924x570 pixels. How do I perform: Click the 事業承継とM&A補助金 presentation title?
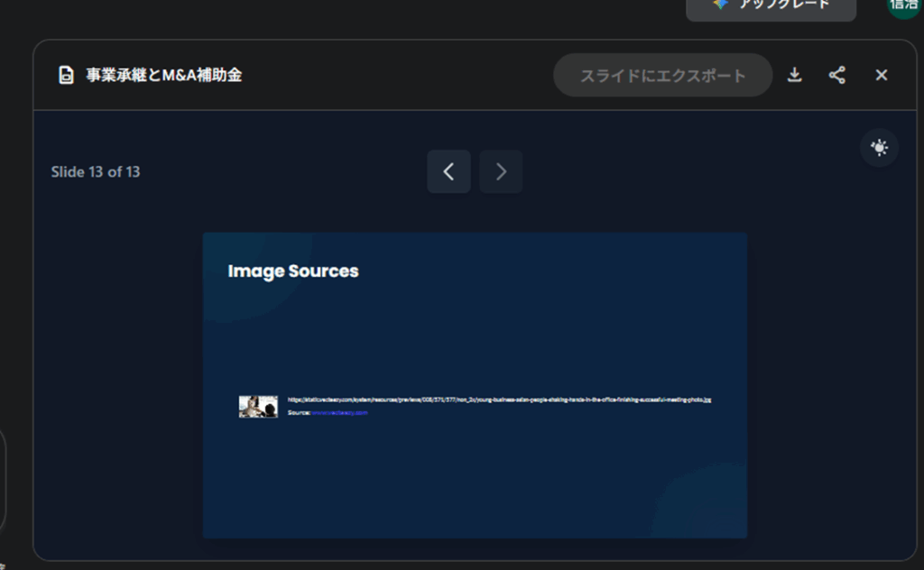point(164,75)
